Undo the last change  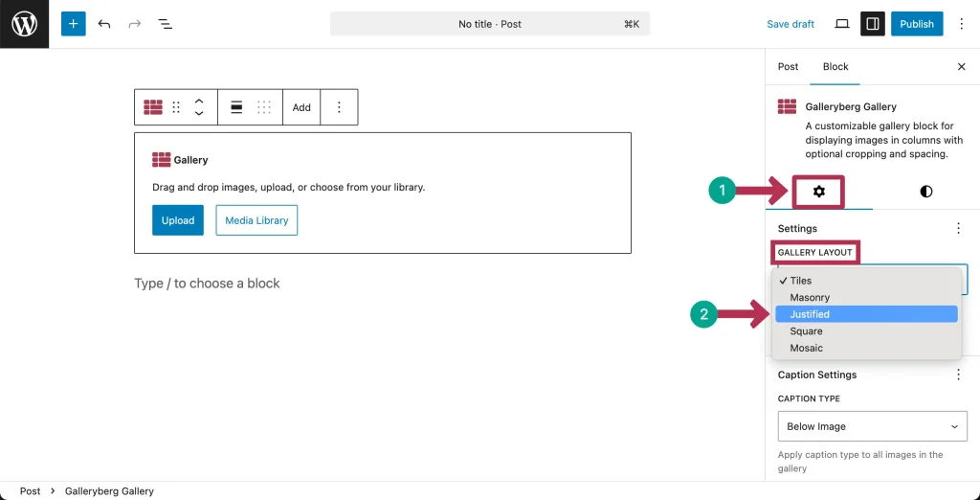pyautogui.click(x=104, y=24)
